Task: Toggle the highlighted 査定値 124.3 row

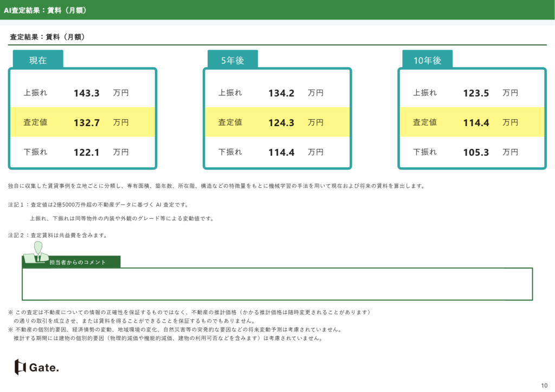Action: click(277, 122)
